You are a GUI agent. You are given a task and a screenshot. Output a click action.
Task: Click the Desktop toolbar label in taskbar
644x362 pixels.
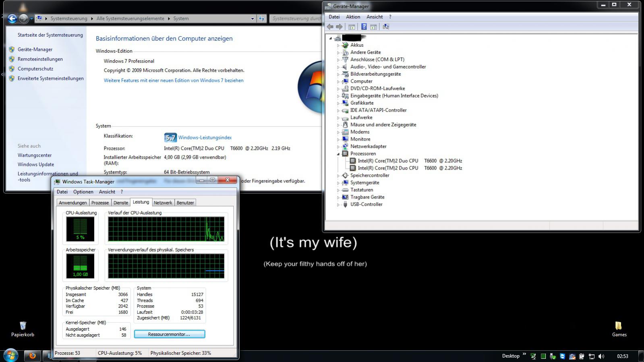[x=511, y=356]
